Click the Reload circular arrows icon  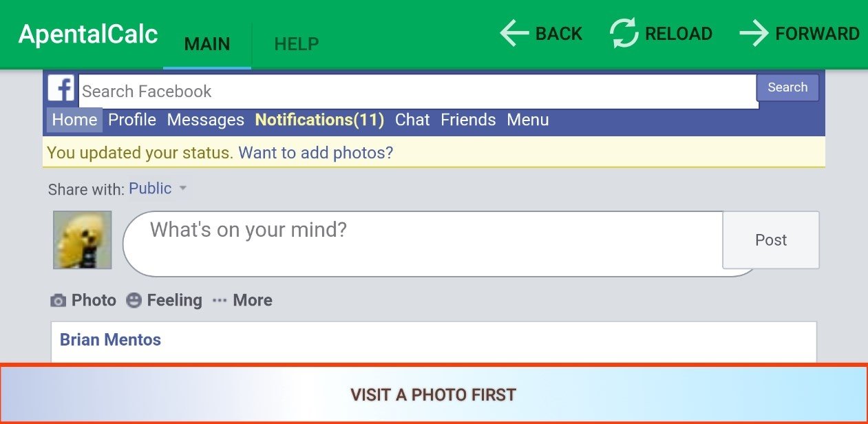[624, 33]
